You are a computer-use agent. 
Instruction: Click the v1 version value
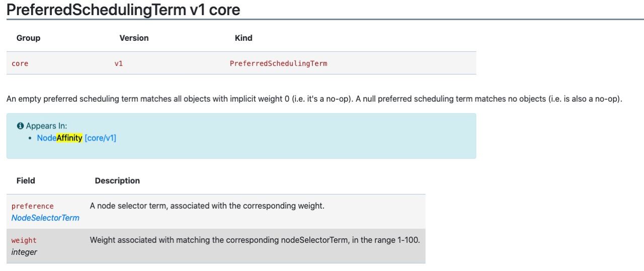(119, 63)
